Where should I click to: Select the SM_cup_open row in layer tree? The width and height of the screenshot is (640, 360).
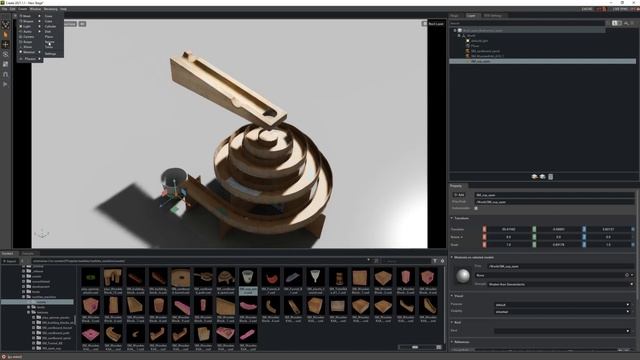click(542, 61)
